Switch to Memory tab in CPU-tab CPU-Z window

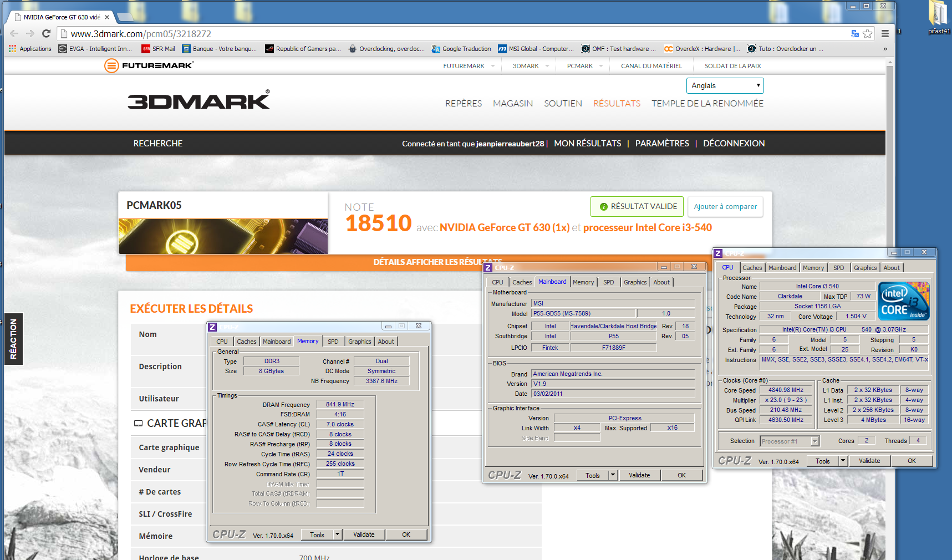coord(813,268)
